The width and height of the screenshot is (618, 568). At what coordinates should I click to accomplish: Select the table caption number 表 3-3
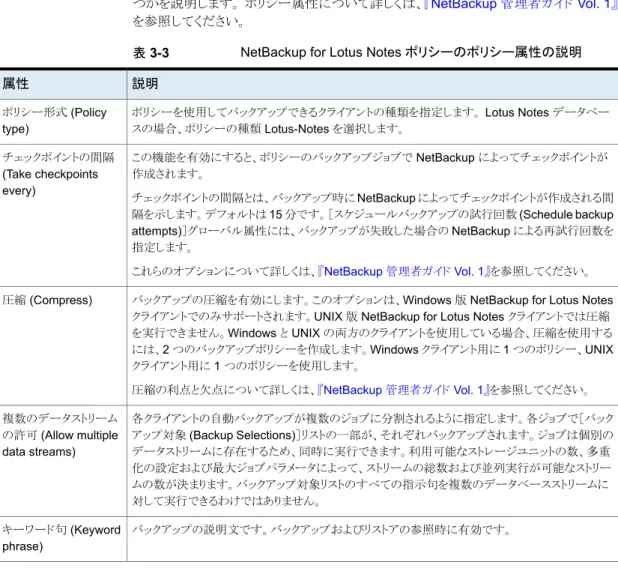151,53
